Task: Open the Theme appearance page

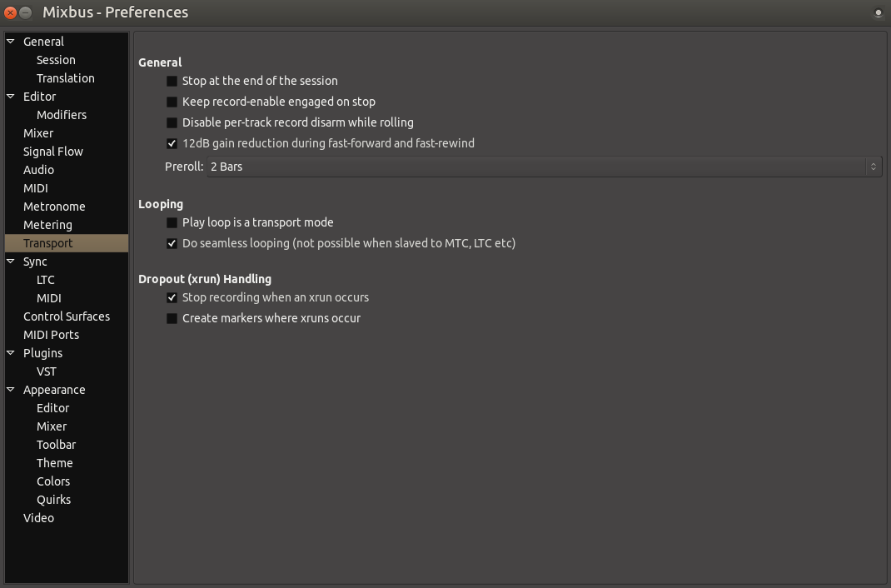Action: [55, 463]
